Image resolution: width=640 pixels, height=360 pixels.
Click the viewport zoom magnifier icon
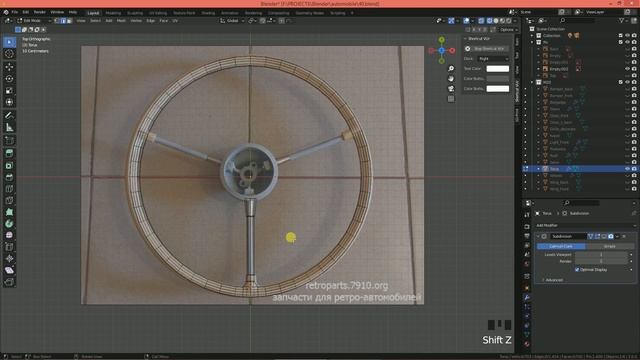click(x=451, y=69)
